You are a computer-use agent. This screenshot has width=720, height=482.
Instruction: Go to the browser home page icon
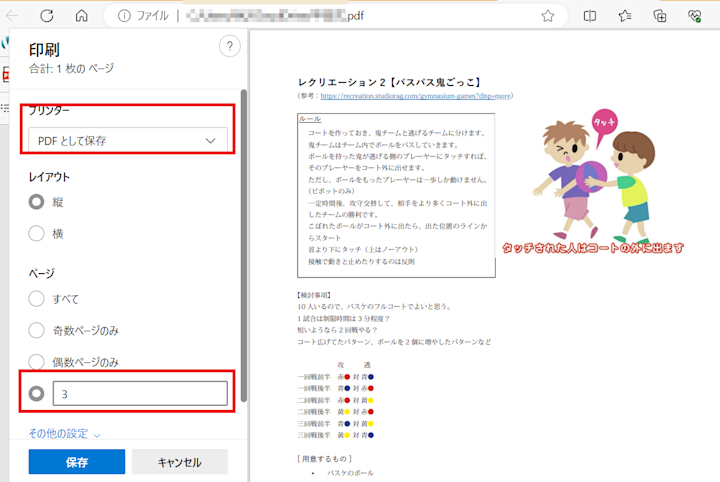click(82, 16)
